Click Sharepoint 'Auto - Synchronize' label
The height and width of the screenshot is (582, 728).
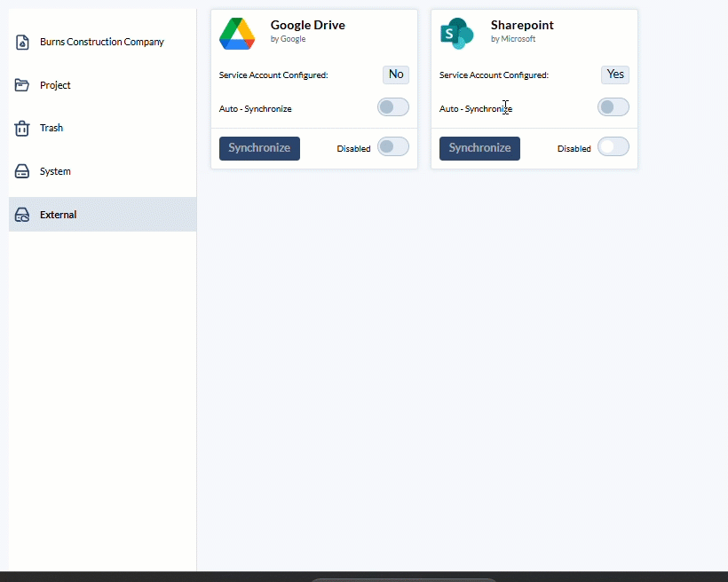(476, 108)
